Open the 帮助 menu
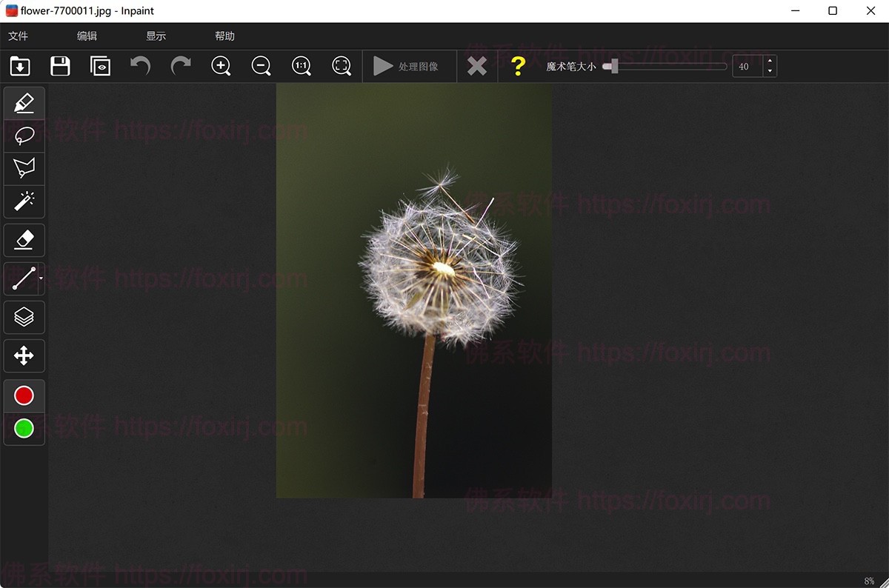 click(225, 35)
